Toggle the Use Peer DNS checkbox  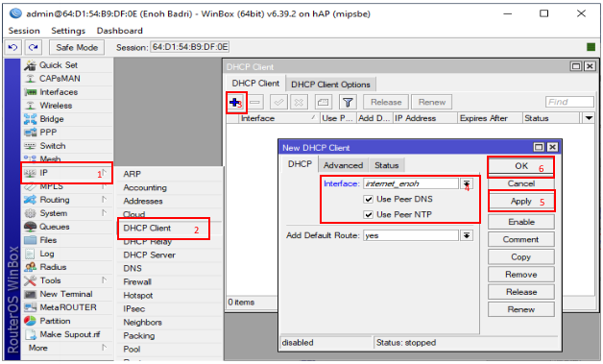pyautogui.click(x=369, y=199)
